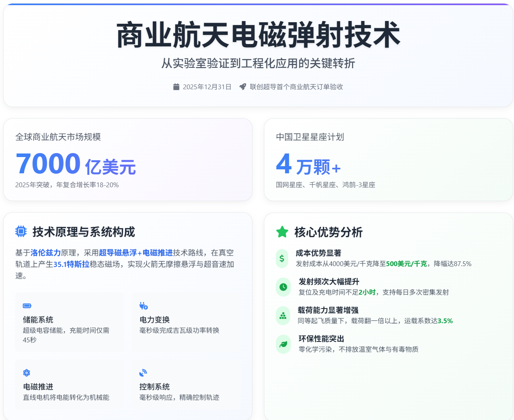
Task: Click the leaf icon for 环保性能突出
Action: point(283,344)
